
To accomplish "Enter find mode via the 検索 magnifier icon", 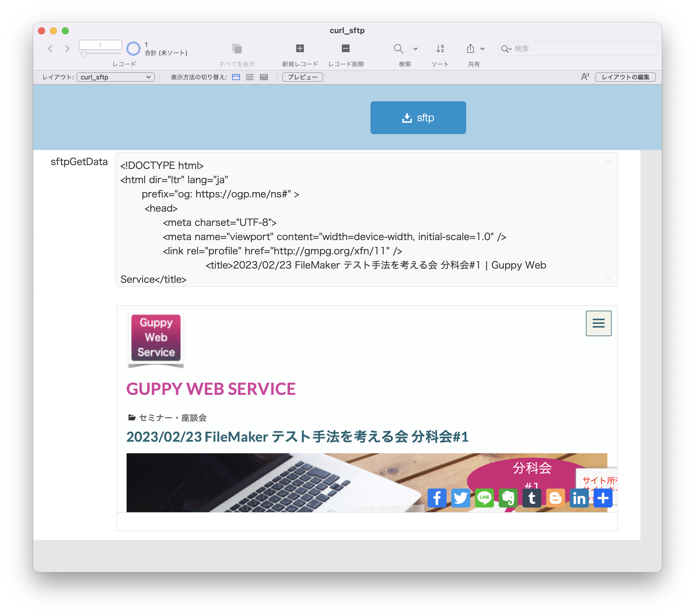I will (x=399, y=49).
